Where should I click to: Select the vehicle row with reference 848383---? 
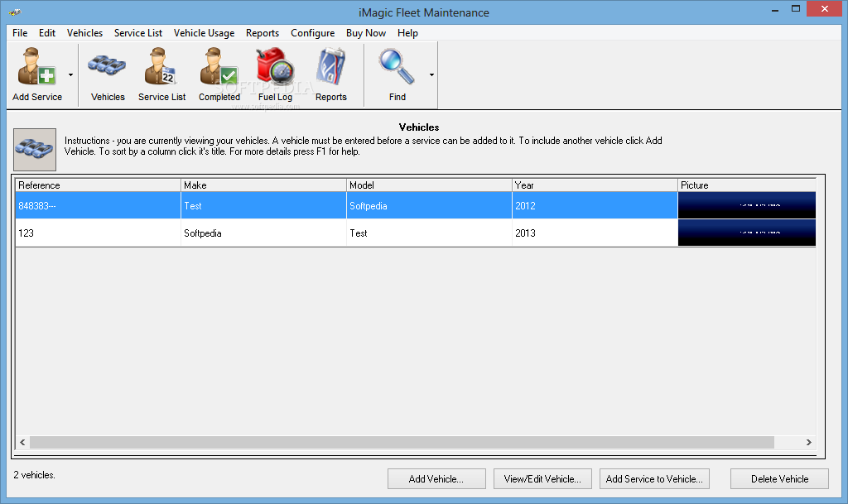point(416,205)
